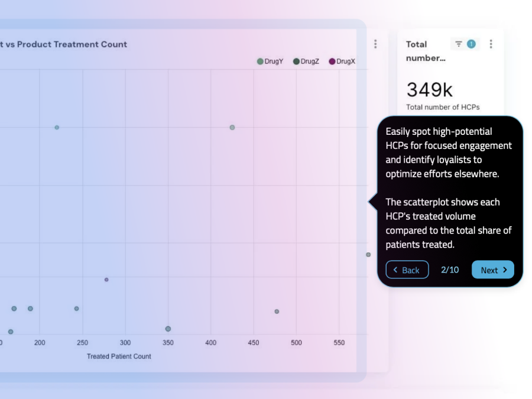Open the Total number card's three-dot menu
The height and width of the screenshot is (399, 532).
tap(491, 44)
